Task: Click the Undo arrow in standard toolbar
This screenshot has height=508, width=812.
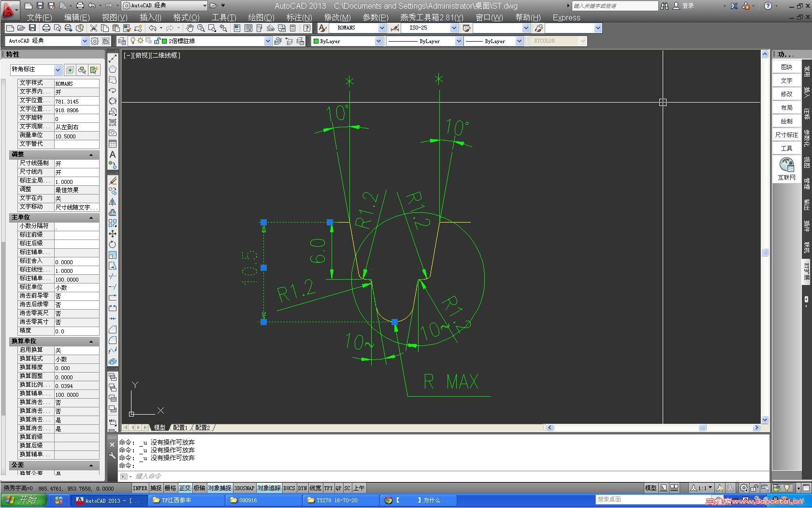Action: [153, 29]
